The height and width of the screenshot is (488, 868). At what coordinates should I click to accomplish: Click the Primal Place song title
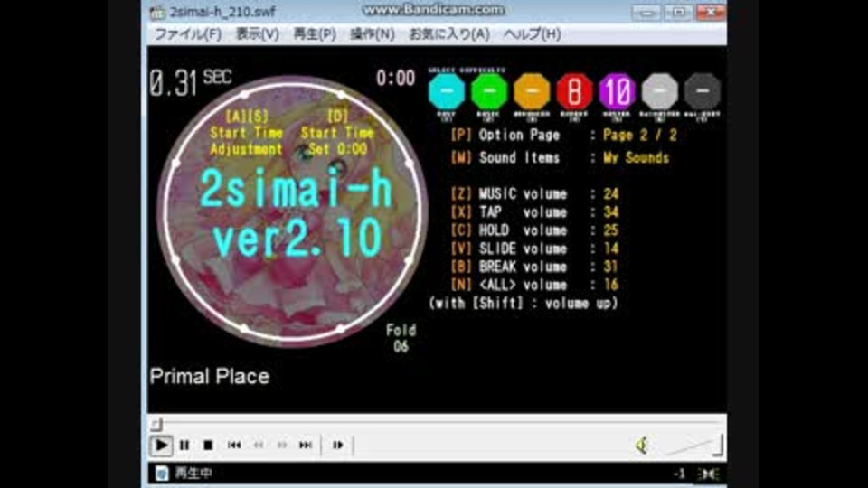[210, 377]
